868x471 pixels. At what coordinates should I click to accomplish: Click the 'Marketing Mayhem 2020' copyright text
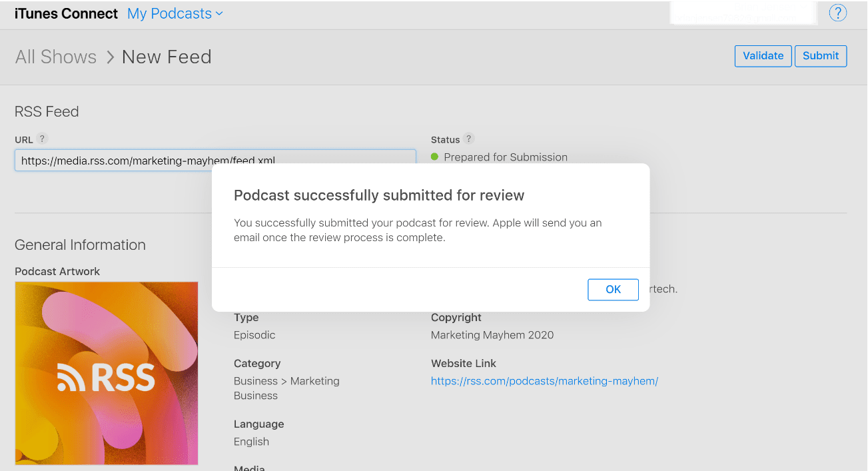pos(492,335)
